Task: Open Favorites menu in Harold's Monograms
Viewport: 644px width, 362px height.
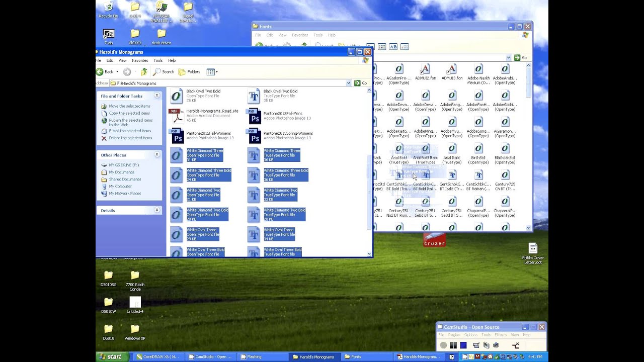Action: (140, 60)
